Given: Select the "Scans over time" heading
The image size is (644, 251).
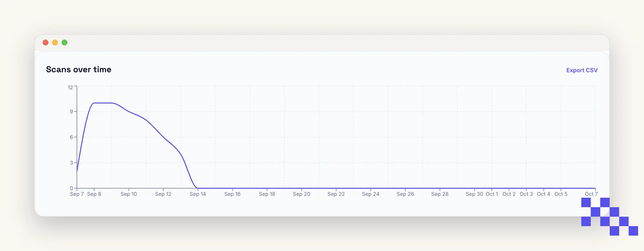Looking at the screenshot, I should (79, 69).
